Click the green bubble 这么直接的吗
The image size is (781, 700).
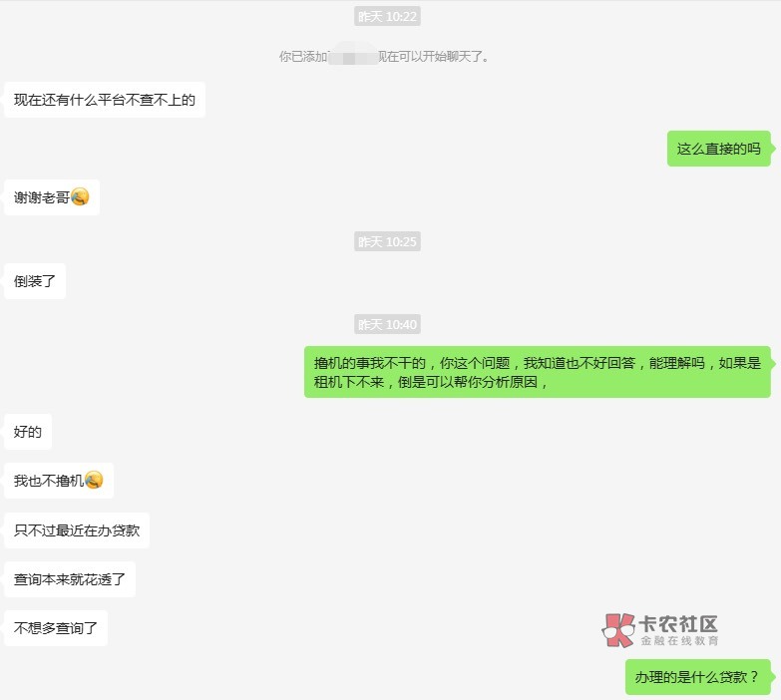[719, 149]
